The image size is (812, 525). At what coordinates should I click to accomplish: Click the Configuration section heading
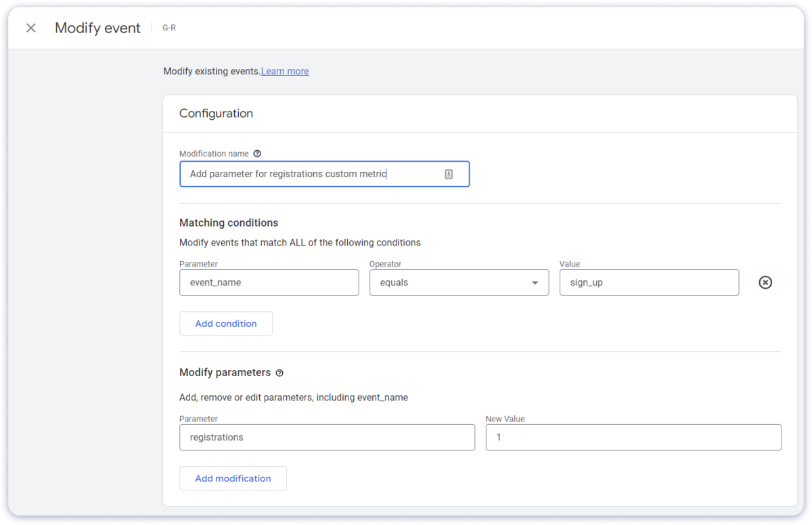tap(216, 113)
